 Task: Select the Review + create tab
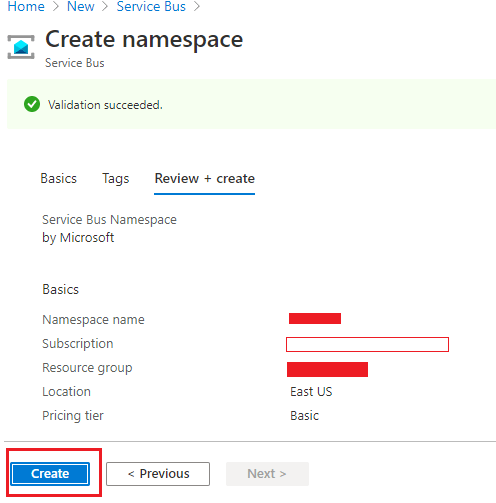click(x=205, y=179)
